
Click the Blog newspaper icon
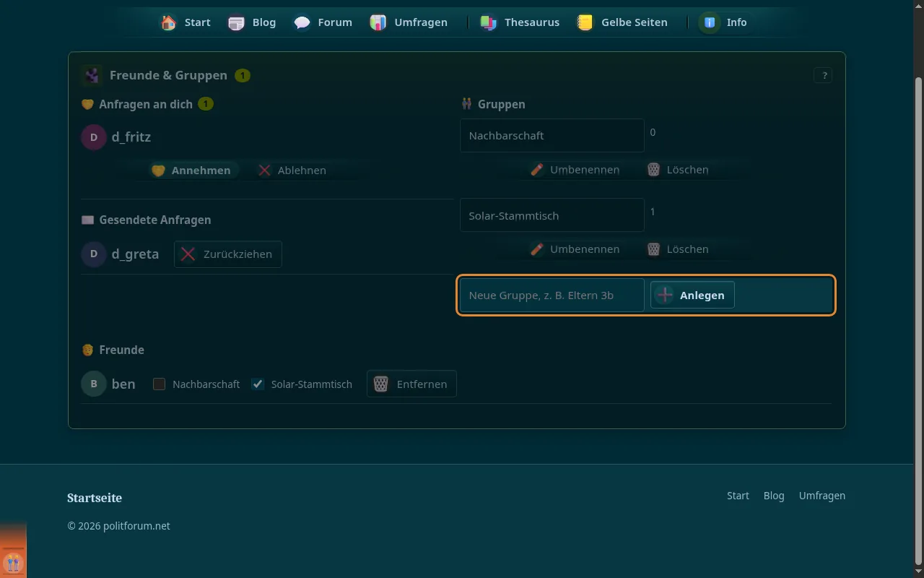point(236,22)
